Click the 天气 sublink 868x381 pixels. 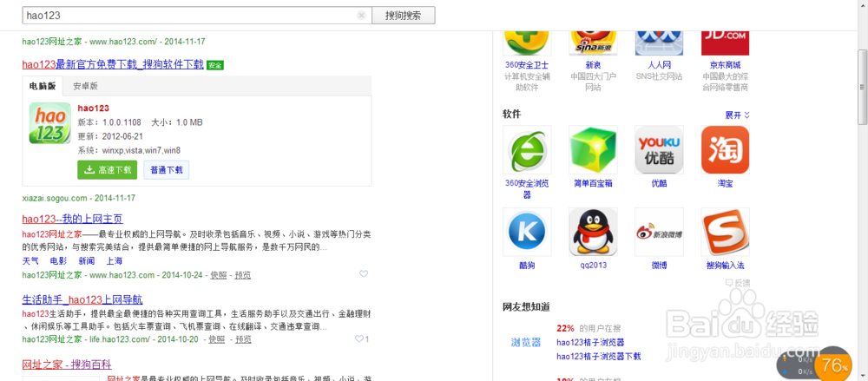[x=30, y=261]
